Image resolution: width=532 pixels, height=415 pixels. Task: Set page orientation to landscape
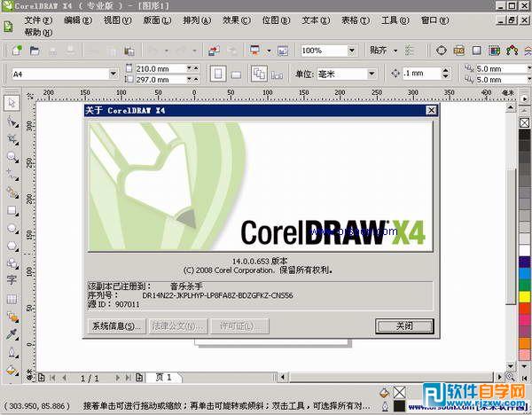tap(236, 74)
